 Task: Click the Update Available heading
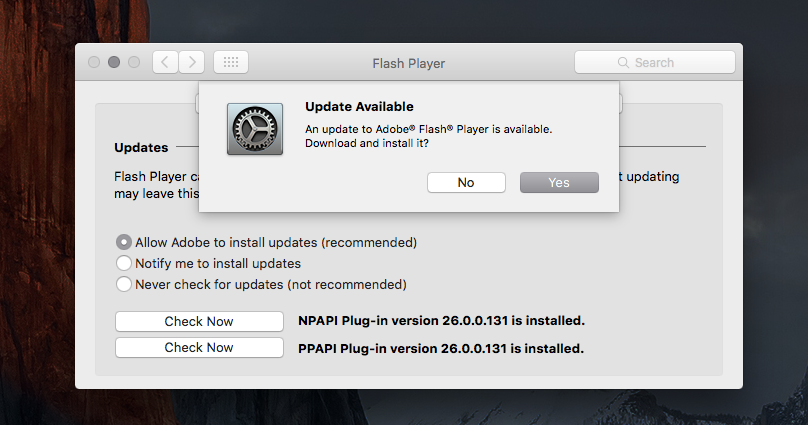coord(359,107)
